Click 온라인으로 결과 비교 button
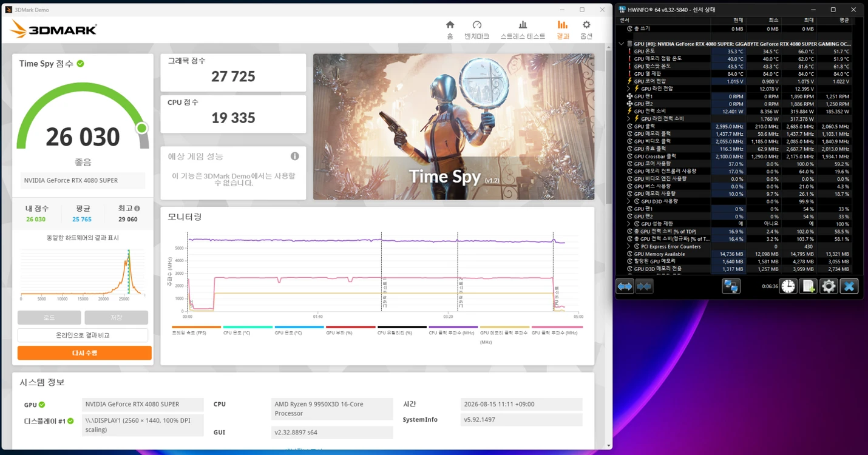This screenshot has height=455, width=868. (x=83, y=335)
